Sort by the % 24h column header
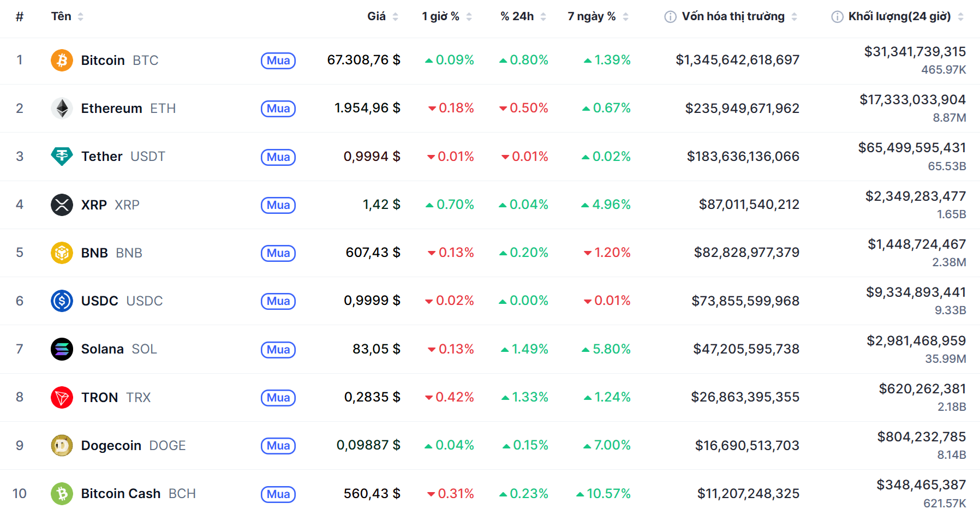 point(517,16)
